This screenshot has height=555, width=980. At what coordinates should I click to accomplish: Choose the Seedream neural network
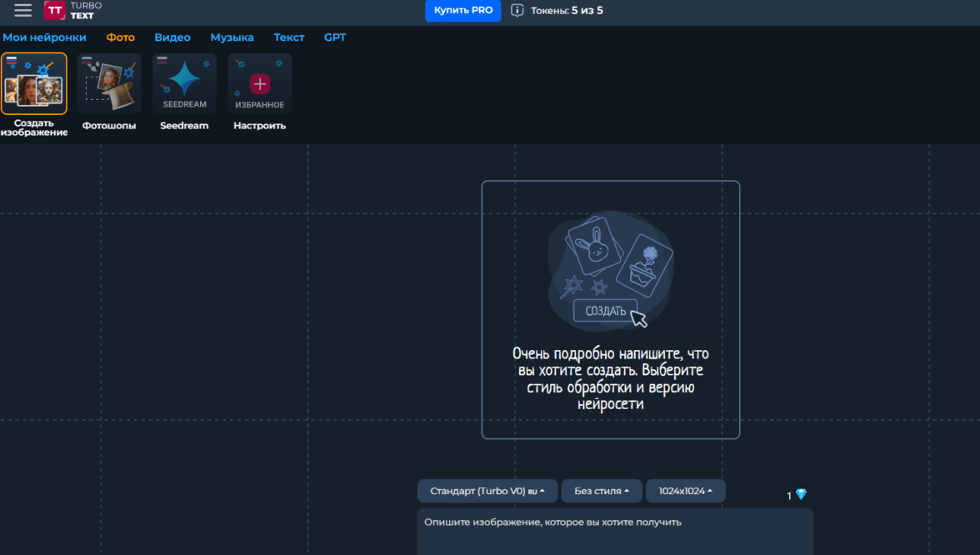pos(184,84)
